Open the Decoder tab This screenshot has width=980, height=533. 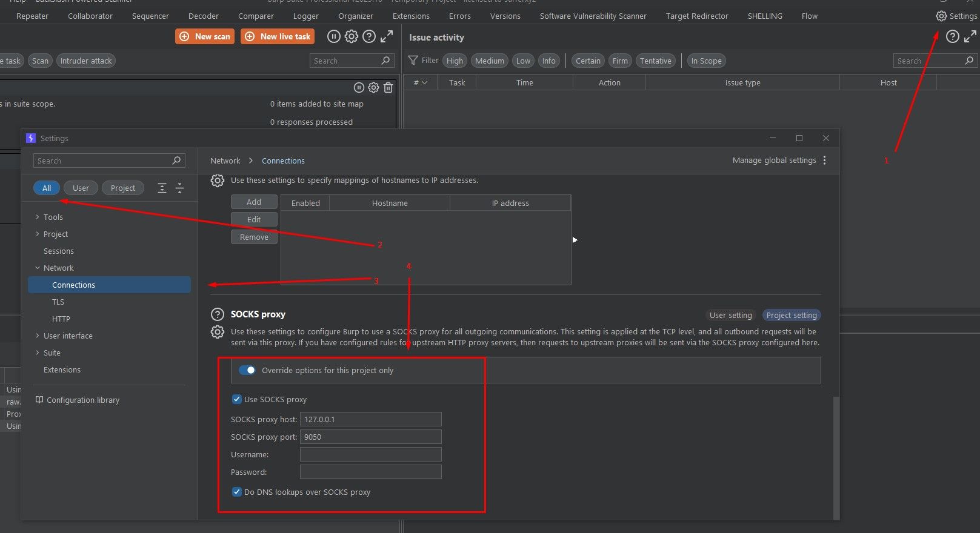point(204,16)
